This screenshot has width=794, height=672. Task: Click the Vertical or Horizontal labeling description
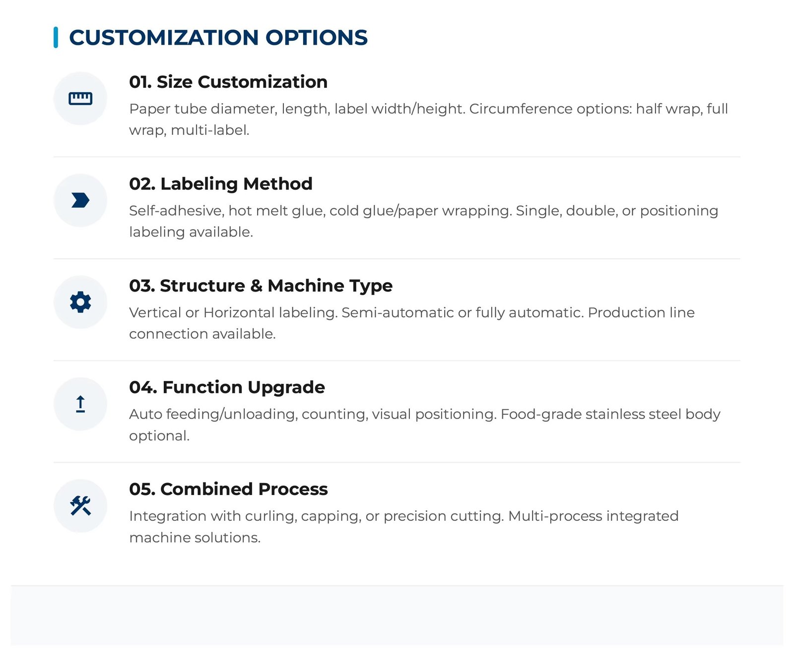[x=412, y=323]
